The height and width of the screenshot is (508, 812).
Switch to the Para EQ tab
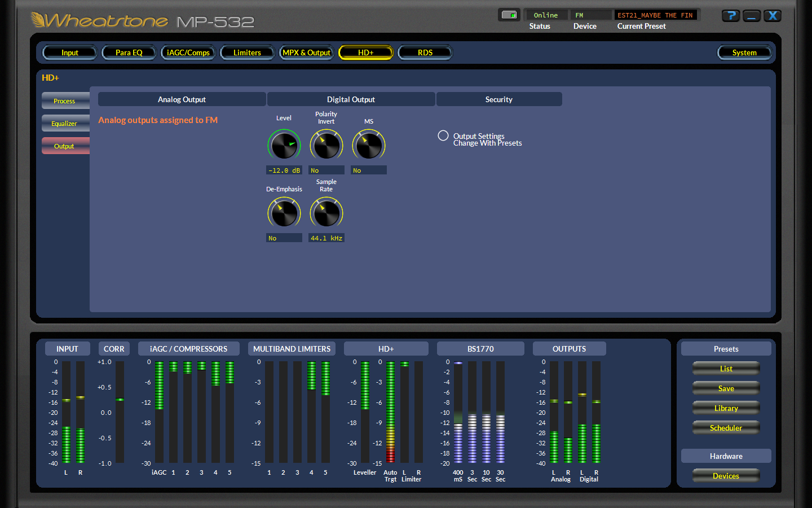(129, 52)
